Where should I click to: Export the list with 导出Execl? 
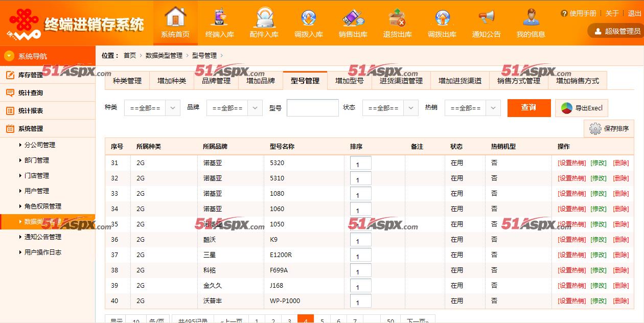(582, 108)
